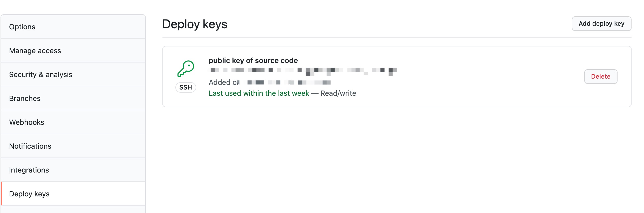Open the Webhooks settings page

point(27,122)
